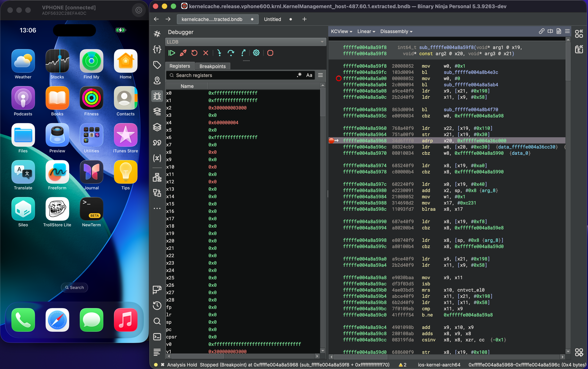Toggle case sensitivity for register search
The width and height of the screenshot is (588, 369).
309,75
